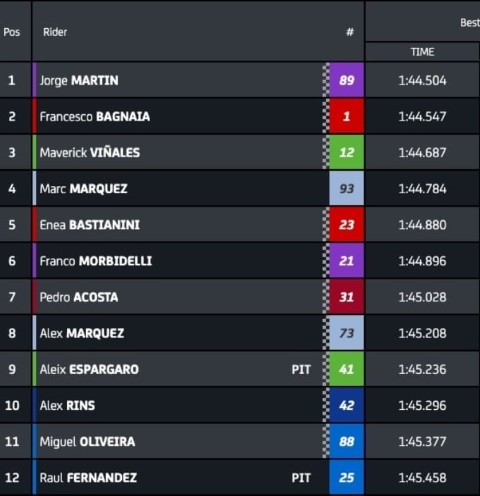Select Pedro Acosta's dark red 31 badge

[x=346, y=297]
